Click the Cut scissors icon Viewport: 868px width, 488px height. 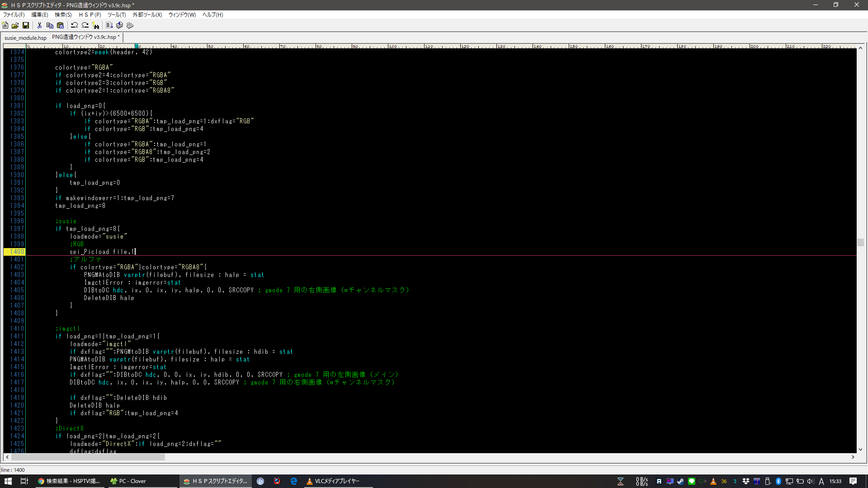pos(40,25)
